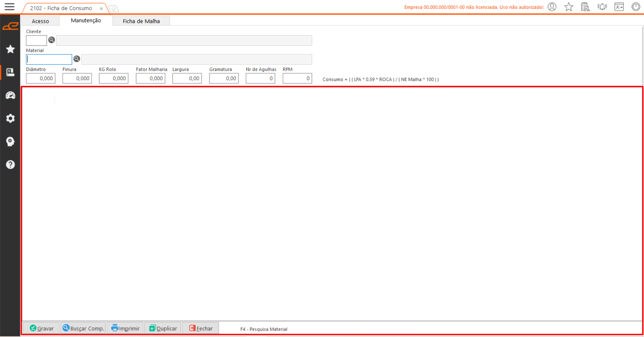This screenshot has width=644, height=337.
Task: Open the hamburger main menu
Action: coord(9,7)
